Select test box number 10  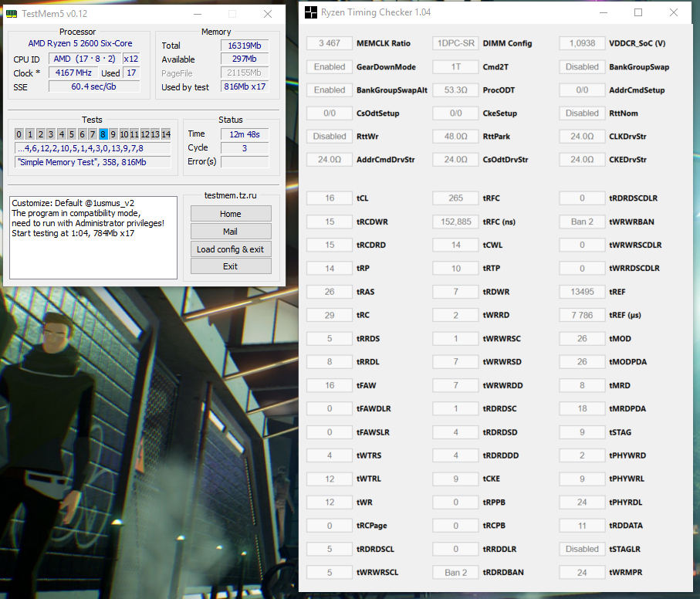point(124,134)
